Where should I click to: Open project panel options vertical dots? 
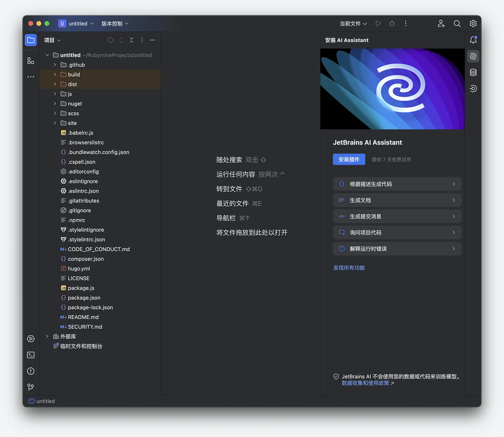pos(142,40)
